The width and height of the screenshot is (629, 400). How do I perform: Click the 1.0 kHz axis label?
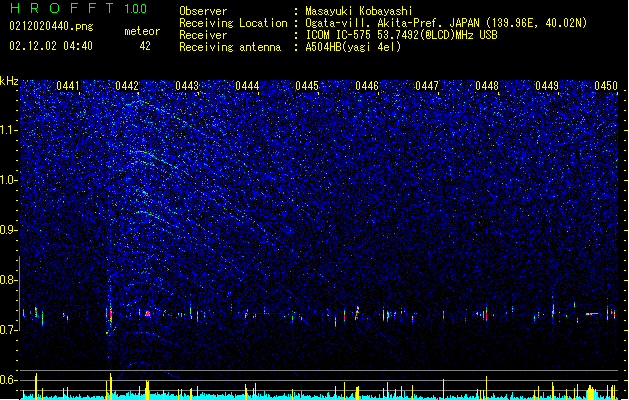pyautogui.click(x=9, y=180)
